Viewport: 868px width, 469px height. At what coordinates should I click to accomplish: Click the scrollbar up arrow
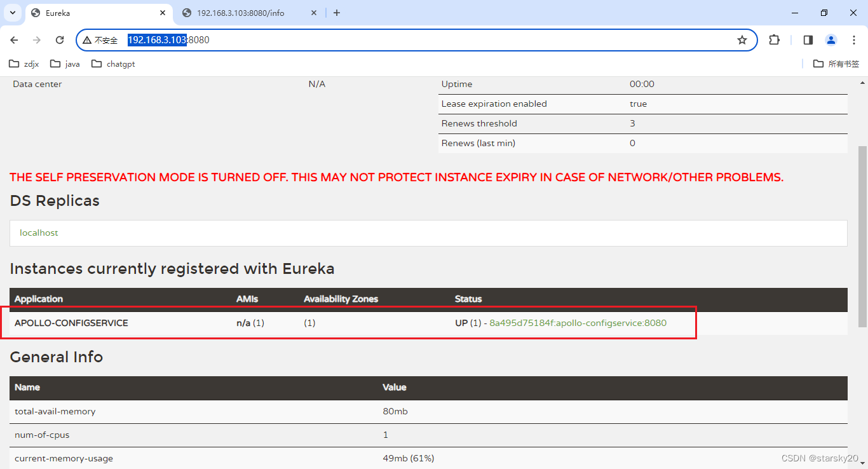point(862,82)
